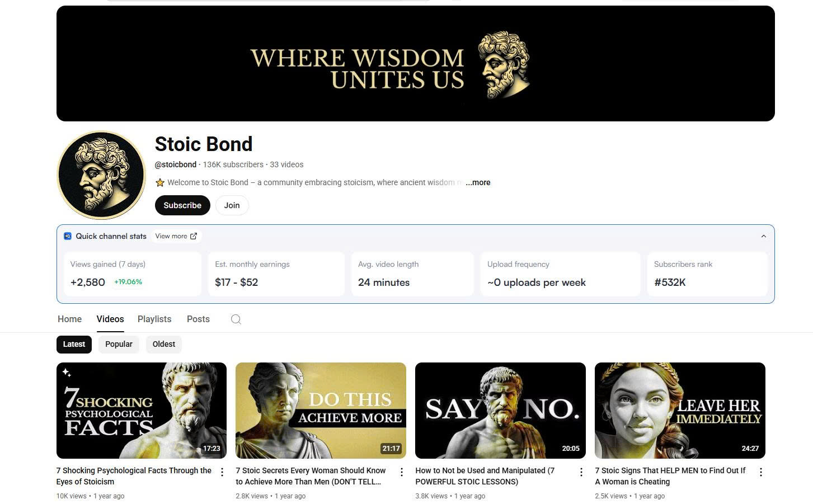Open the channel search magnifier icon
Viewport: 813px width, 504px height.
pos(236,319)
